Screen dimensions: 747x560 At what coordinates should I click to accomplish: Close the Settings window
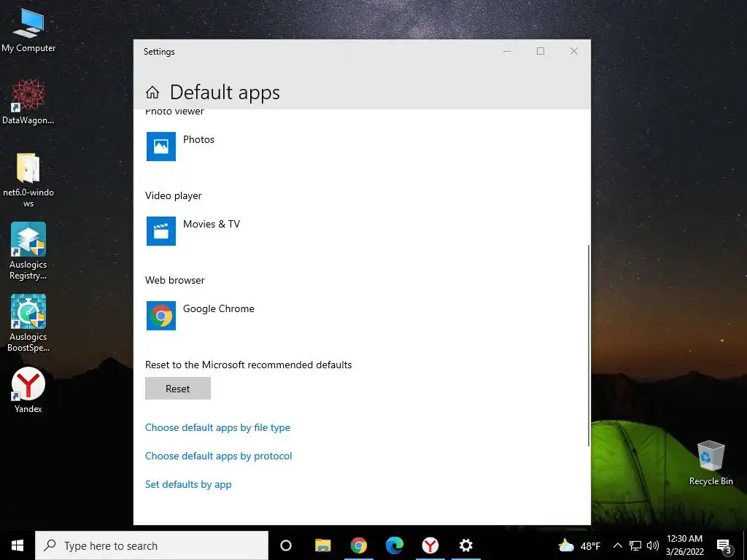[x=573, y=52]
